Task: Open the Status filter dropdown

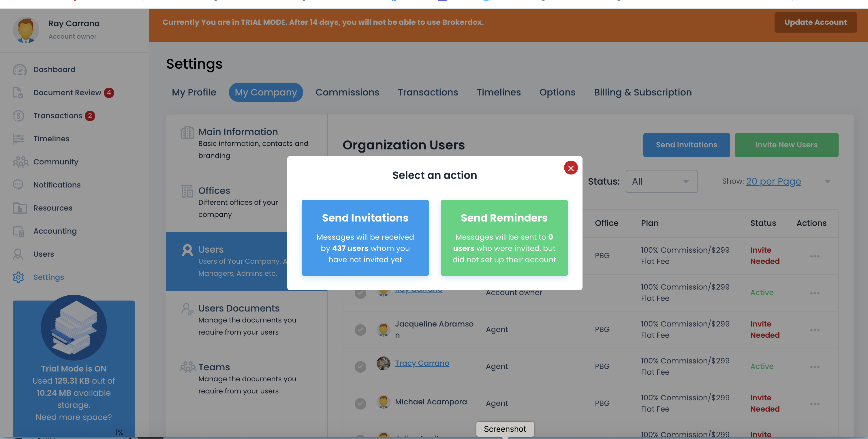Action: click(661, 182)
